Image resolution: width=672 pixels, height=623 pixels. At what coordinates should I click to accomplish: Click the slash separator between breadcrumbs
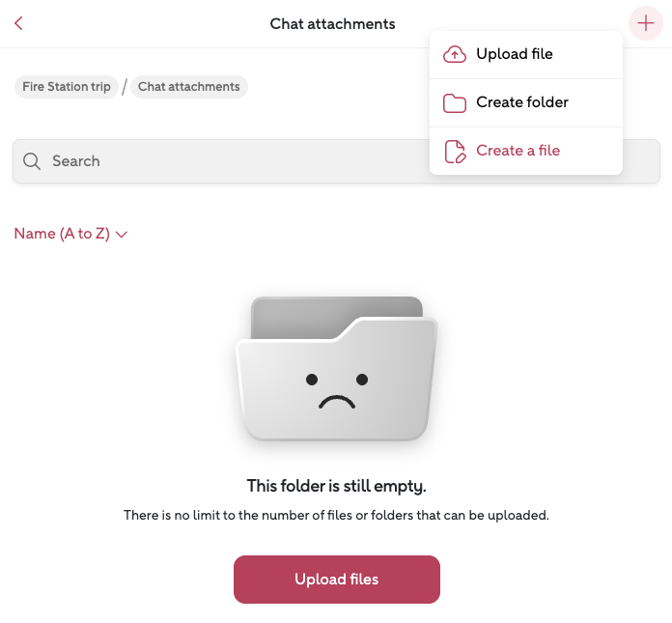click(125, 87)
